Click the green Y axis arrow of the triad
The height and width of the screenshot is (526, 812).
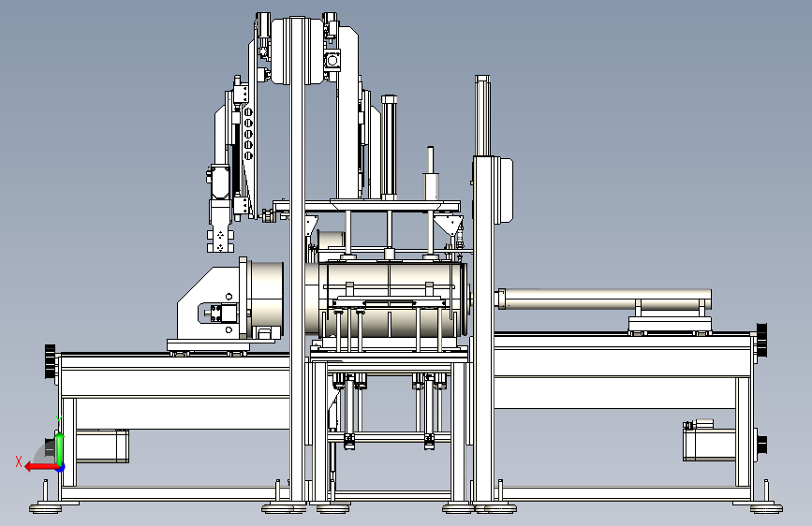tap(60, 448)
